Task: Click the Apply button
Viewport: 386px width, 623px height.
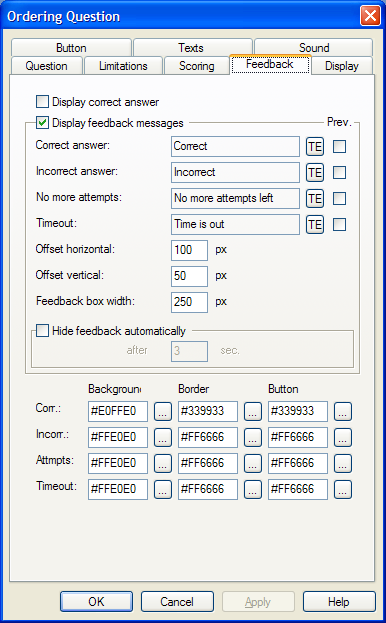Action: pyautogui.click(x=258, y=602)
